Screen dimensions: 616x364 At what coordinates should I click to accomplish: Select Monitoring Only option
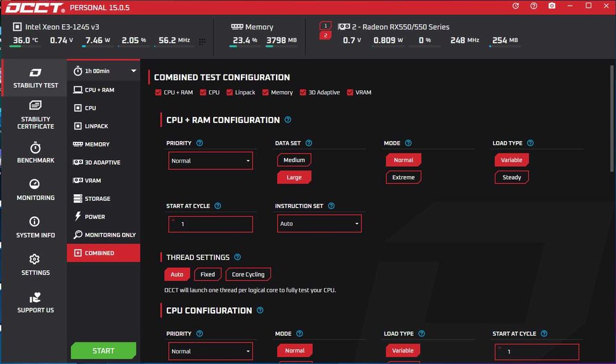(103, 235)
